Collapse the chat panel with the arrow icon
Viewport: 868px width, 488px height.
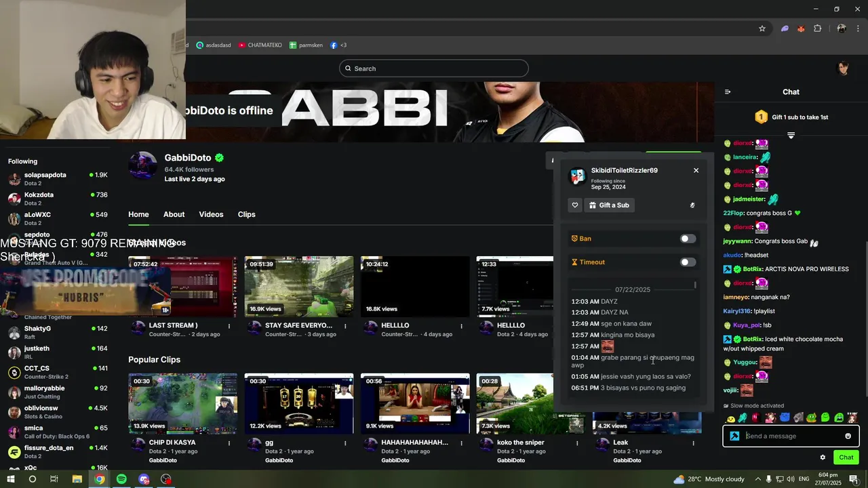tap(728, 92)
